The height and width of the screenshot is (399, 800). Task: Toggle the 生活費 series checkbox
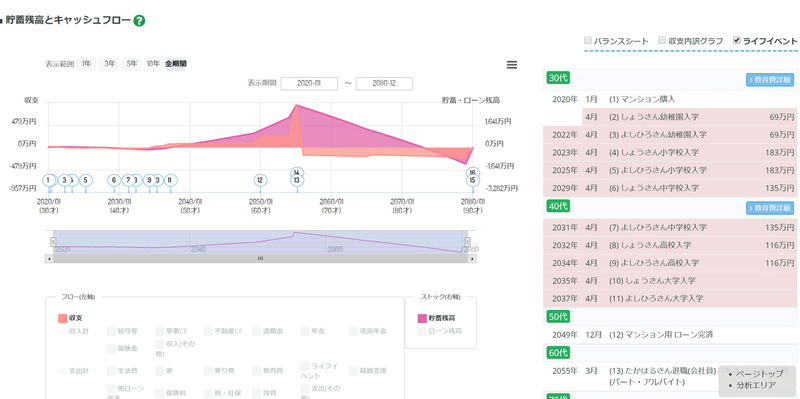pyautogui.click(x=111, y=371)
